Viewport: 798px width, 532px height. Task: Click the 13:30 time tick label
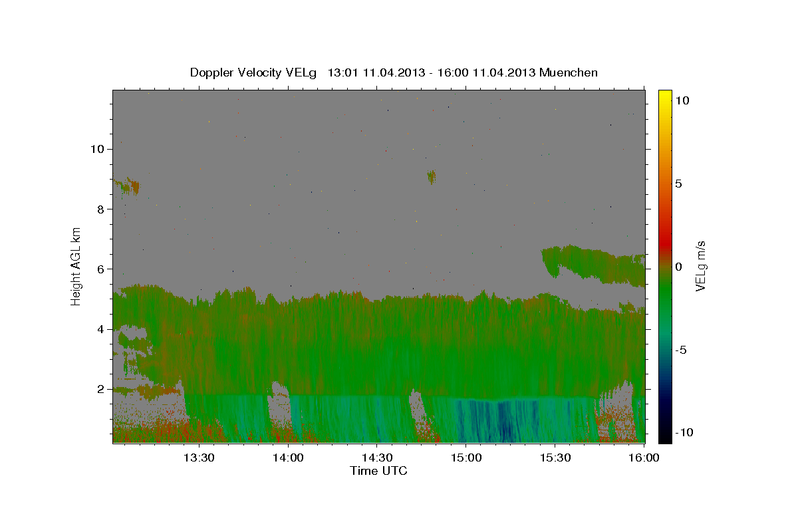(x=198, y=458)
